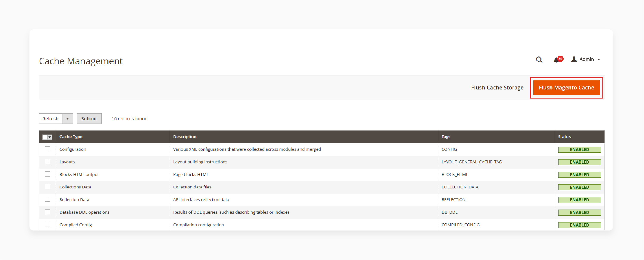Viewport: 644px width, 260px height.
Task: Click the Description column header
Action: tap(304, 137)
